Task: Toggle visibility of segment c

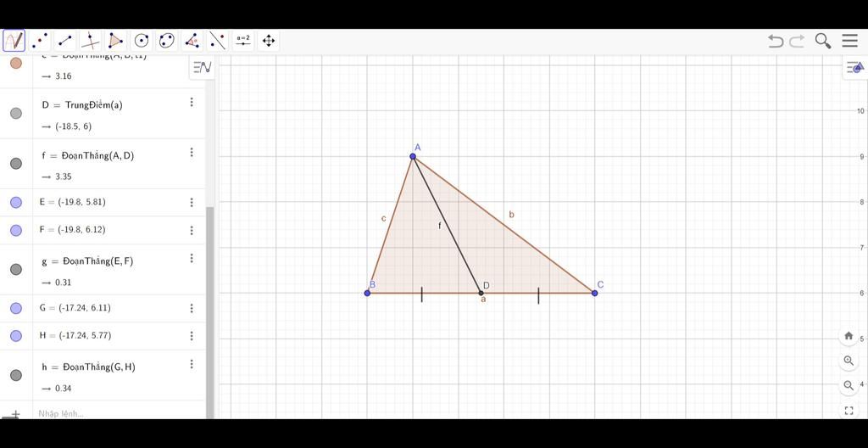Action: coord(16,63)
